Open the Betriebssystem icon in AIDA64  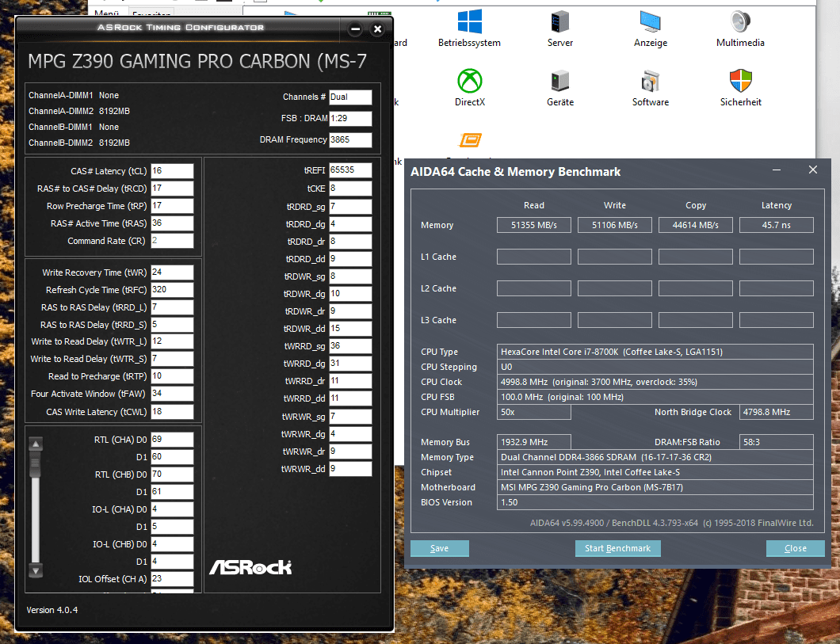tap(469, 22)
